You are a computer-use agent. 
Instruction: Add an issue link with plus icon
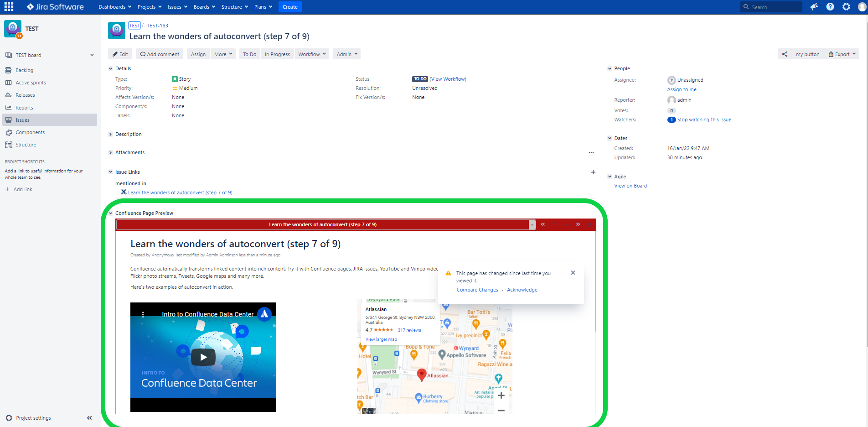pyautogui.click(x=593, y=172)
